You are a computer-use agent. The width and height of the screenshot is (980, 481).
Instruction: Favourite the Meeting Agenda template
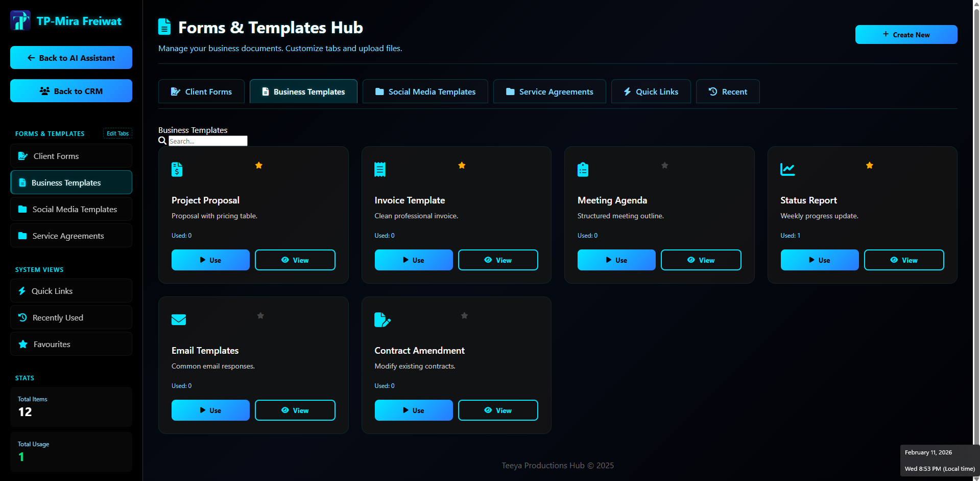click(664, 165)
